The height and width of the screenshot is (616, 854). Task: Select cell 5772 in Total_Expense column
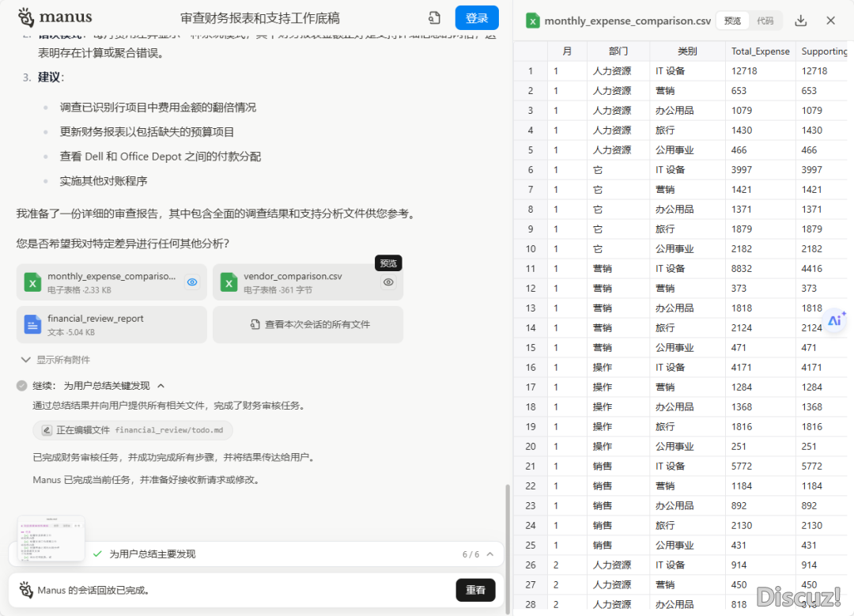[761, 467]
